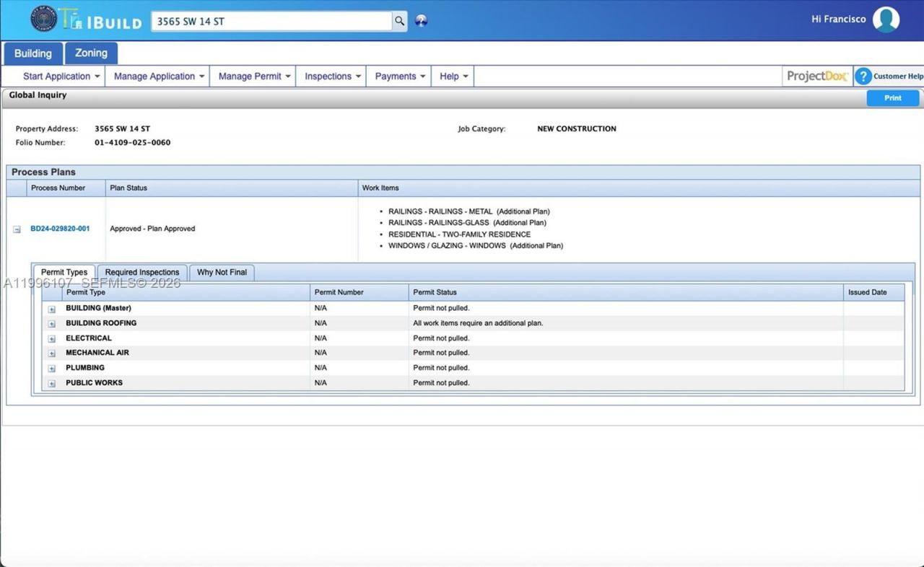924x567 pixels.
Task: Collapse process BD24-029820-001 row
Action: coord(17,229)
